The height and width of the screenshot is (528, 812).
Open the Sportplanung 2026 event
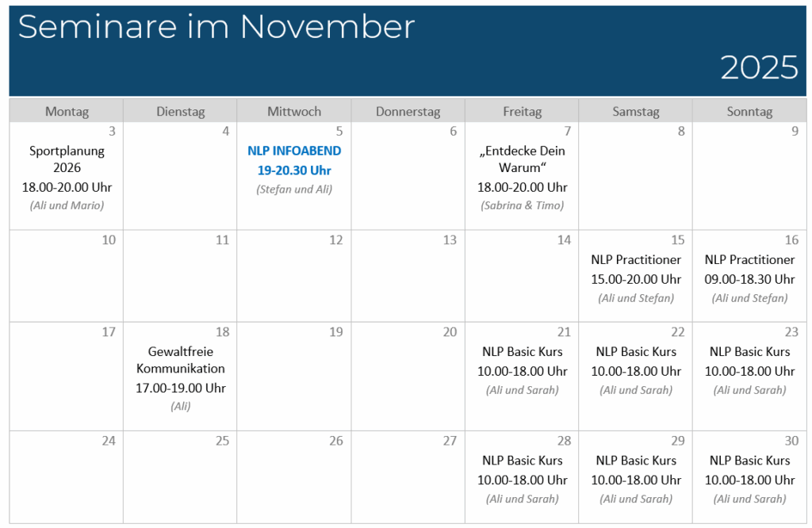(x=67, y=159)
